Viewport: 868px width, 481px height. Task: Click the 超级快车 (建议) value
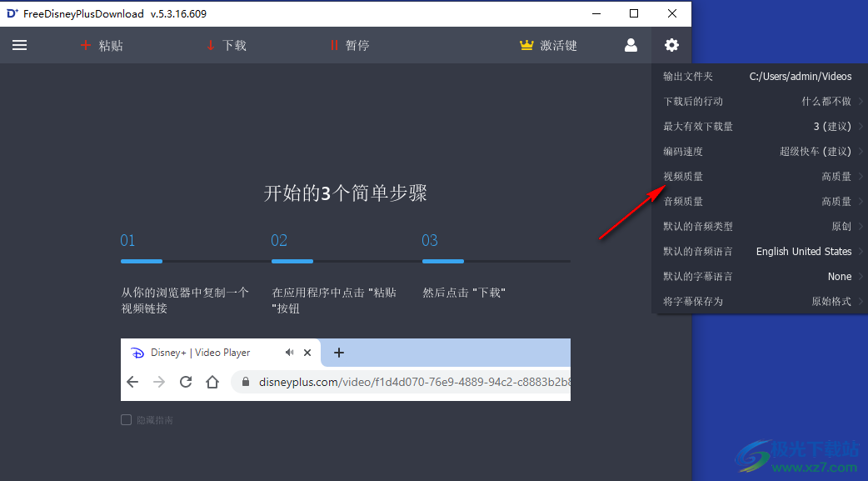click(816, 151)
